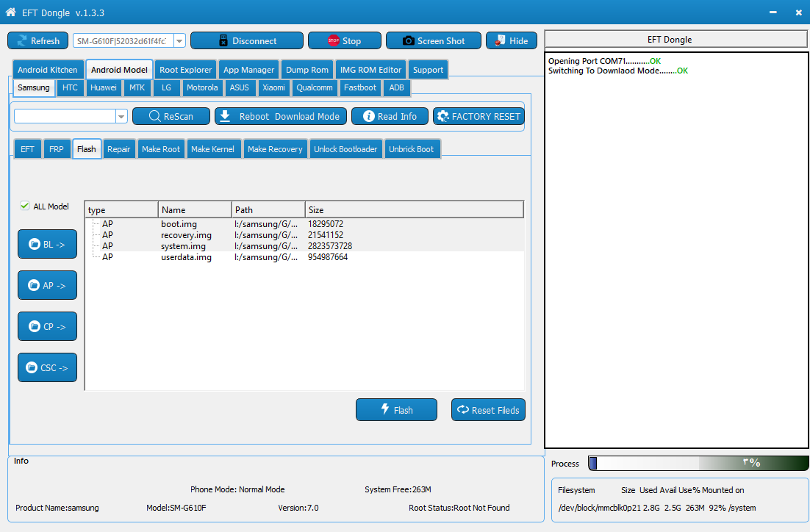
Task: Select the HTC brand tab
Action: point(70,87)
